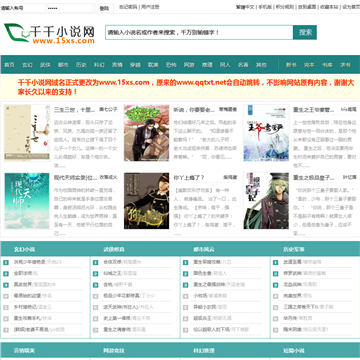Open the 玄幻小说 section header
The width and height of the screenshot is (360, 360).
[x=24, y=249]
